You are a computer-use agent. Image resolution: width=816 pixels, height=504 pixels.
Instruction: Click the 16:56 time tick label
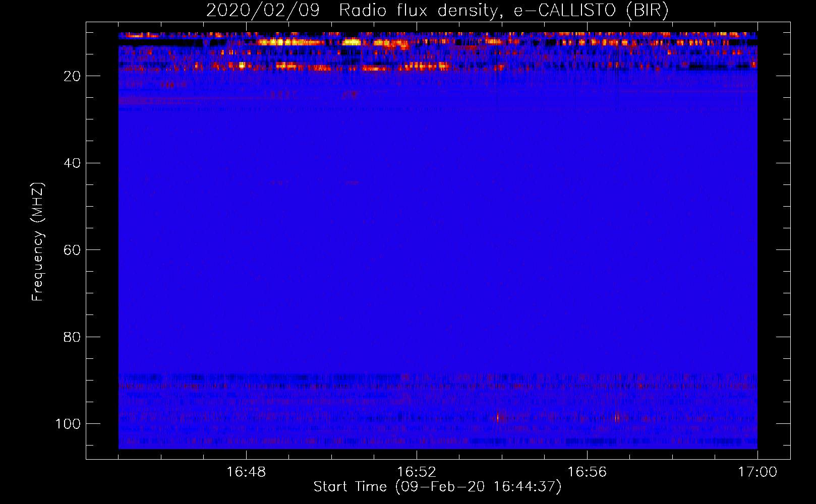click(587, 472)
